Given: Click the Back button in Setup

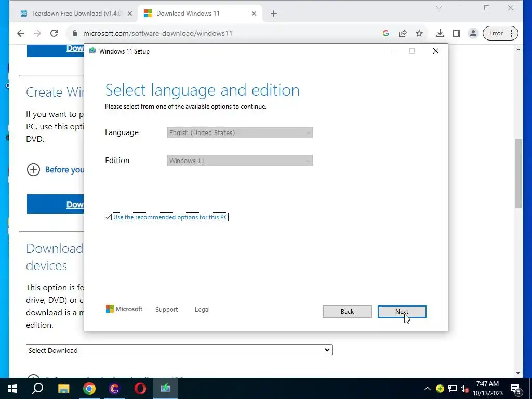Looking at the screenshot, I should pos(347,312).
